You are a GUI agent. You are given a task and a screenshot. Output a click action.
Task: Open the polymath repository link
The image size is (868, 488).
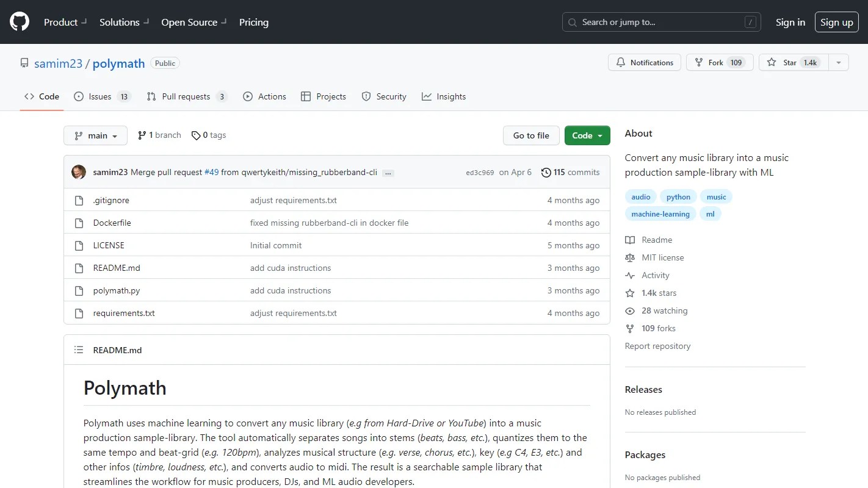(119, 63)
